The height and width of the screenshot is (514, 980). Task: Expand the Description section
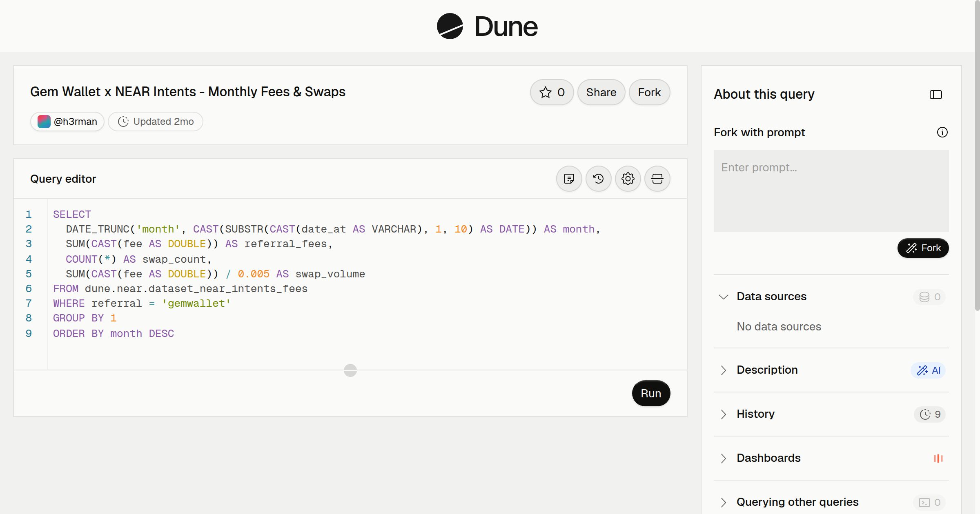724,370
